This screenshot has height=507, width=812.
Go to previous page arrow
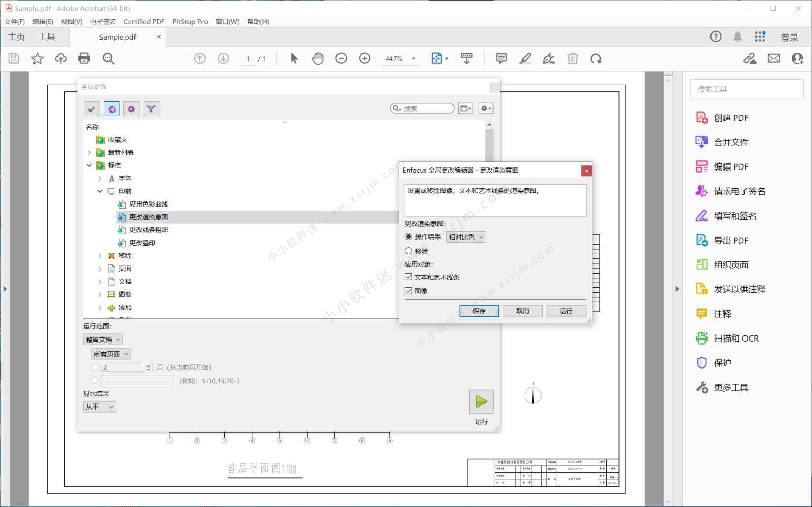[x=200, y=59]
